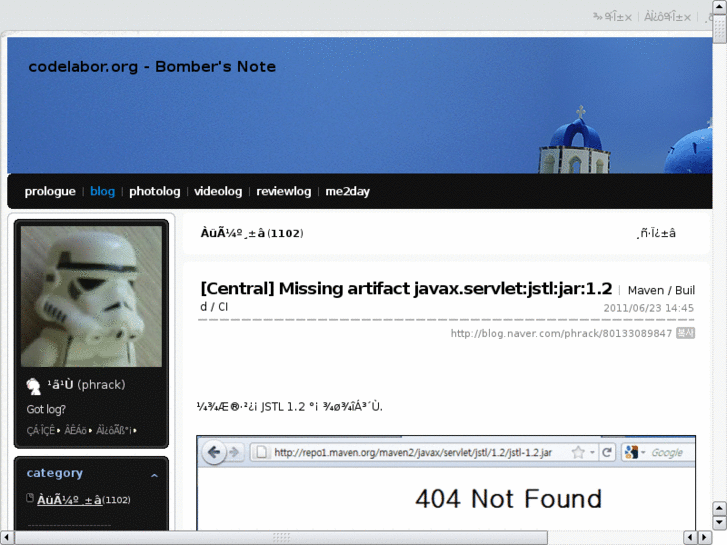This screenshot has height=545, width=727.
Task: Click the second top-right header link
Action: click(x=668, y=17)
